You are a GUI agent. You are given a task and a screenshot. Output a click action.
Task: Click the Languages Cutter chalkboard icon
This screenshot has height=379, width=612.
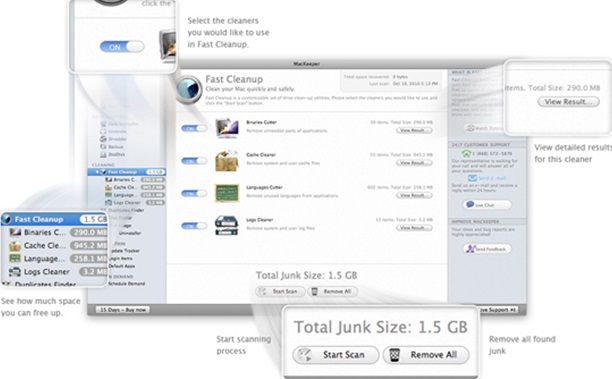click(227, 193)
